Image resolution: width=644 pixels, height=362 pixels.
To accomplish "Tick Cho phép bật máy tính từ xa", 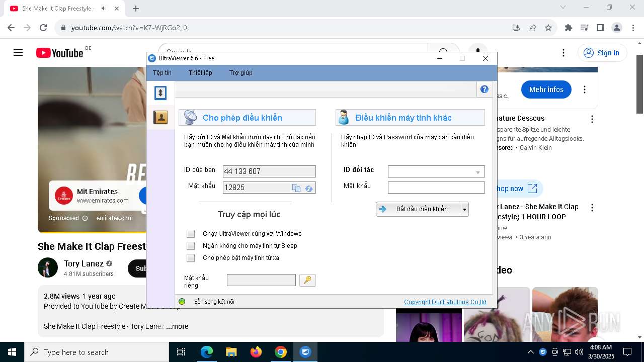I will (191, 258).
